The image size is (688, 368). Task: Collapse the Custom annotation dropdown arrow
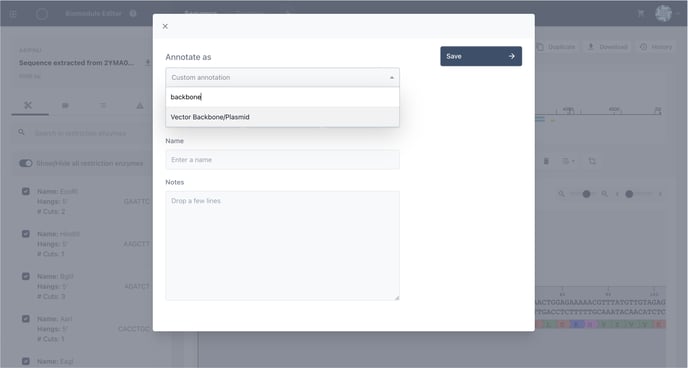(392, 78)
